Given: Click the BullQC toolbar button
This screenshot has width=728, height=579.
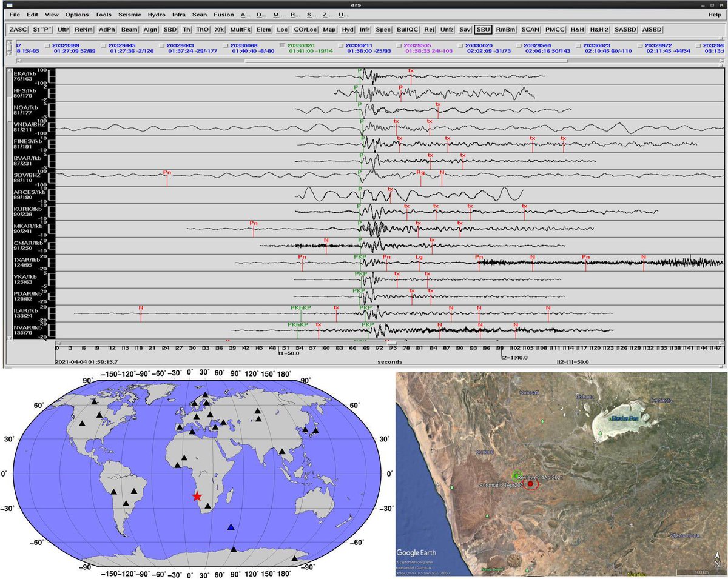Looking at the screenshot, I should [408, 29].
